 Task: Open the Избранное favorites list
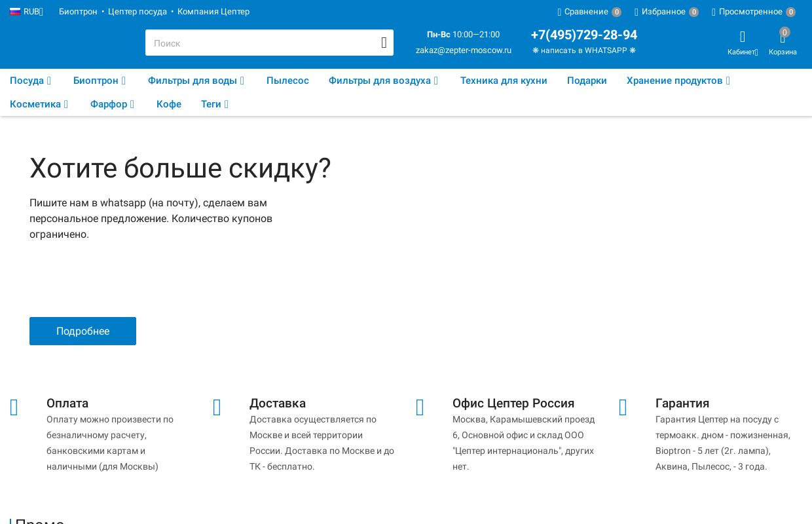(x=665, y=12)
